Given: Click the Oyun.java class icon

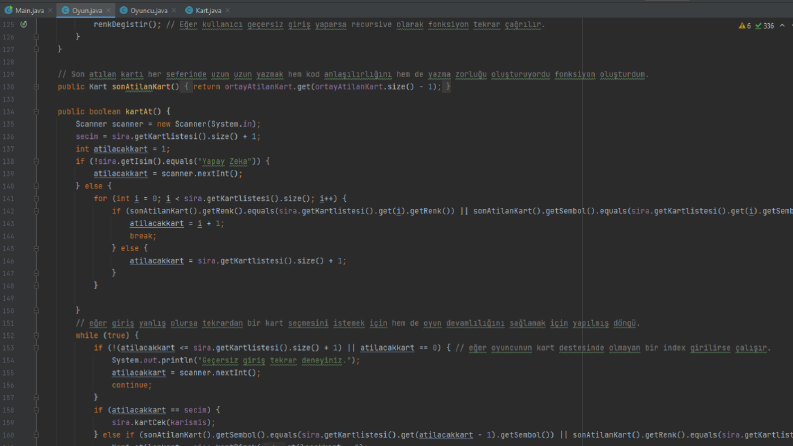Looking at the screenshot, I should coord(65,10).
